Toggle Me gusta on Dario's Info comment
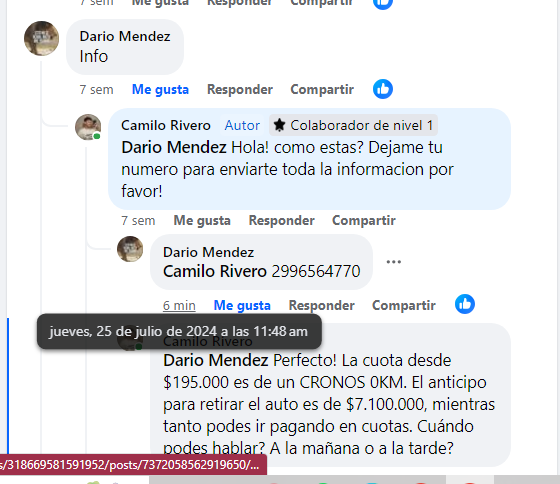The image size is (560, 484). [160, 89]
